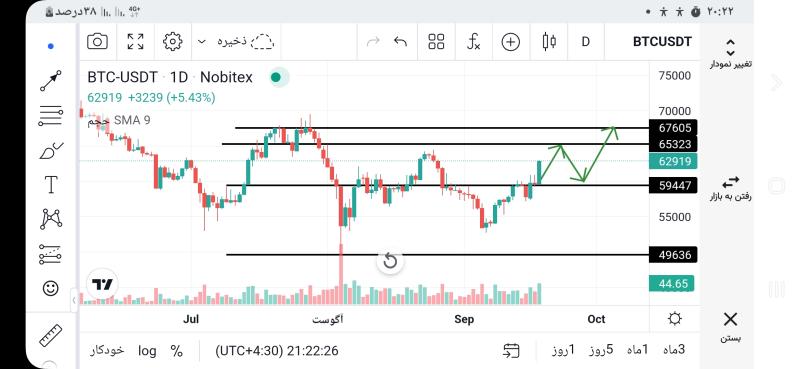Select the Text tool
Screen dimensions: 800x369
tap(51, 184)
